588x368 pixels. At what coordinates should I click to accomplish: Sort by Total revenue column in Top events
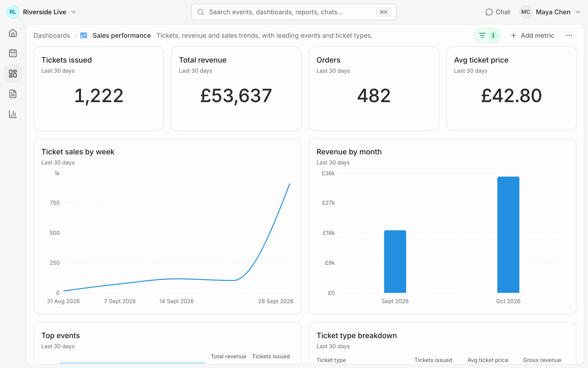(x=228, y=356)
